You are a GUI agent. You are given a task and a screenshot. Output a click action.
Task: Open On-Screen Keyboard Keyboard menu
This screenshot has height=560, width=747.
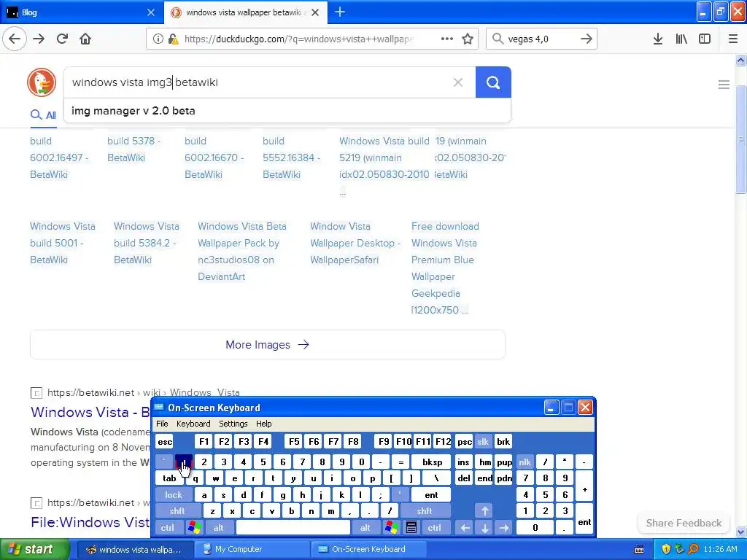click(193, 424)
